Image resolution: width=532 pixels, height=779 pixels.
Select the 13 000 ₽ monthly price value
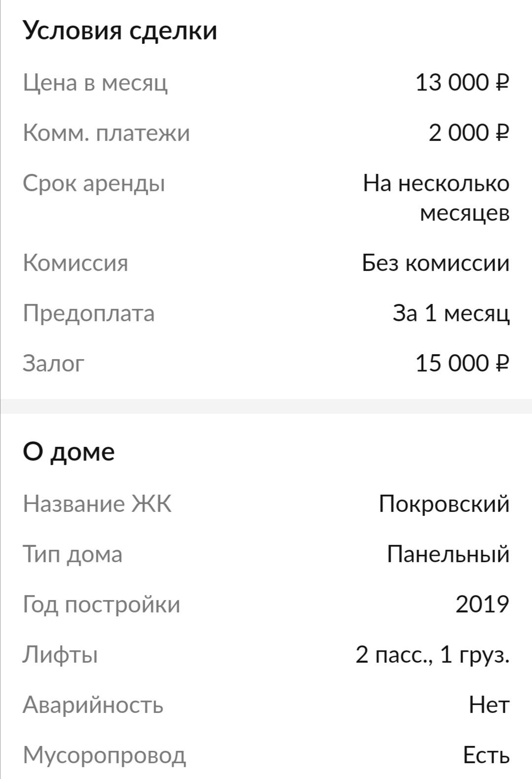point(462,82)
